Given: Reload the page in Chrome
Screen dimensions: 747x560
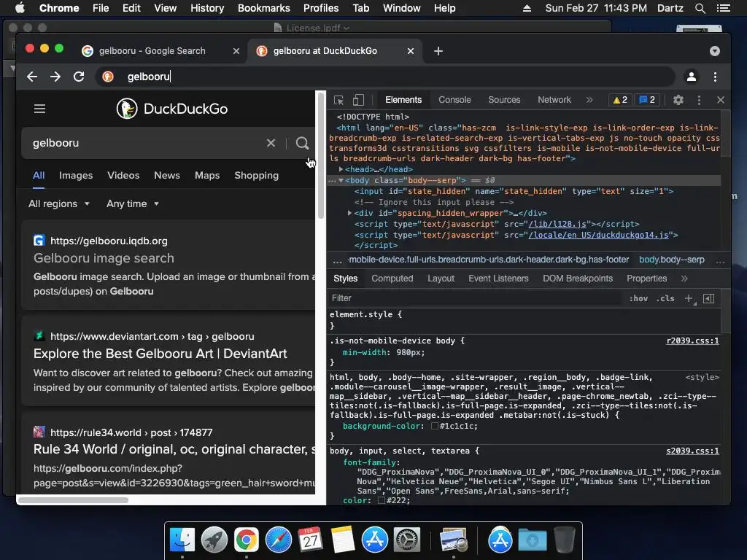Looking at the screenshot, I should (79, 77).
